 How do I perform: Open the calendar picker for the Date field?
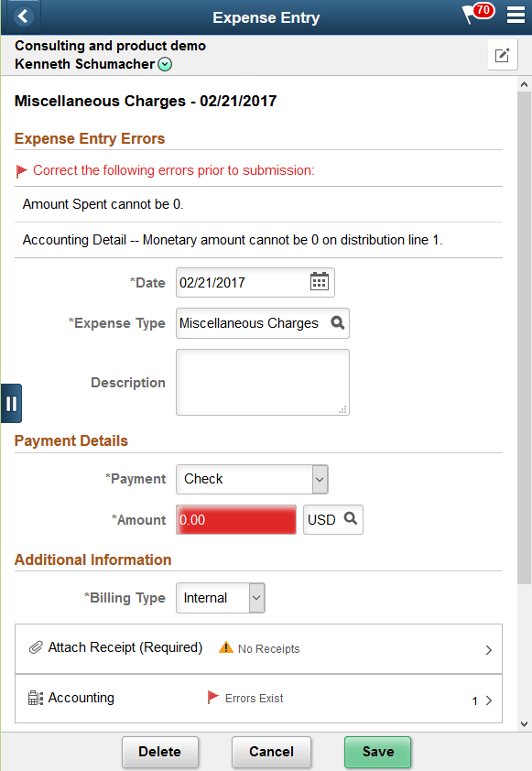coord(319,282)
